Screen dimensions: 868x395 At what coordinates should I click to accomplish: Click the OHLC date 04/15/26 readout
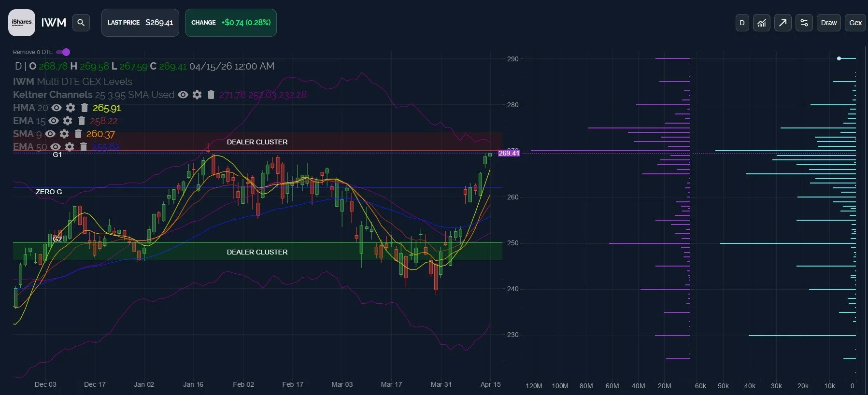click(x=232, y=66)
